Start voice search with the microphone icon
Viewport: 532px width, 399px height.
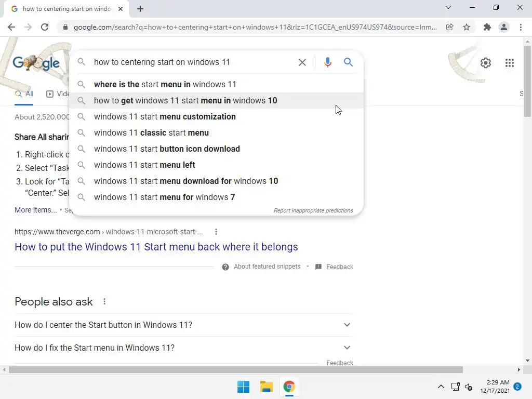[327, 62]
